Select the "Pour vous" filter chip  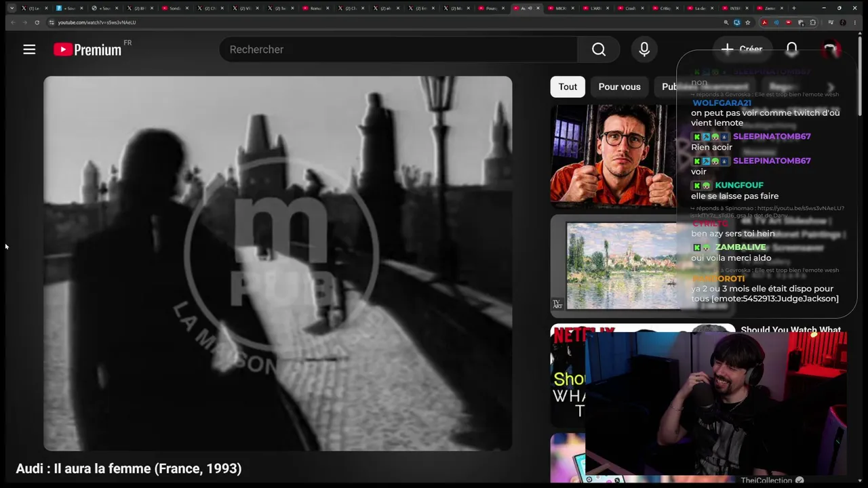619,87
